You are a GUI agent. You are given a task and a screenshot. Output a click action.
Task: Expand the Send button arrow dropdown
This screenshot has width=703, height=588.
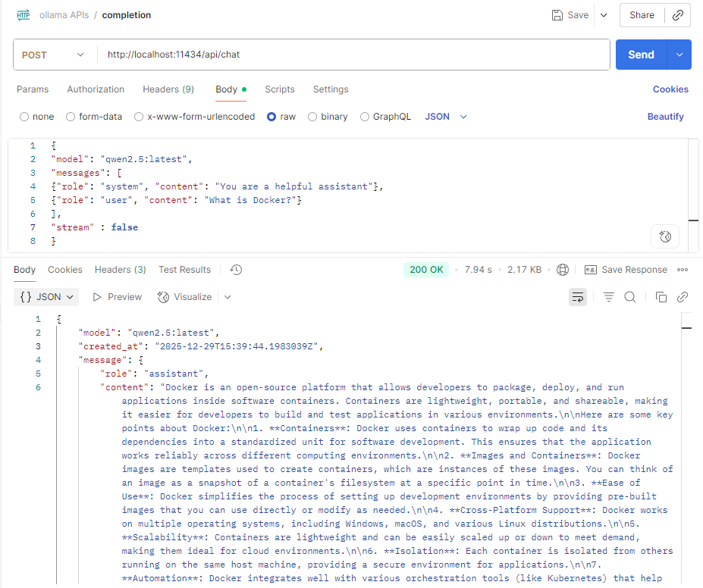tap(679, 55)
